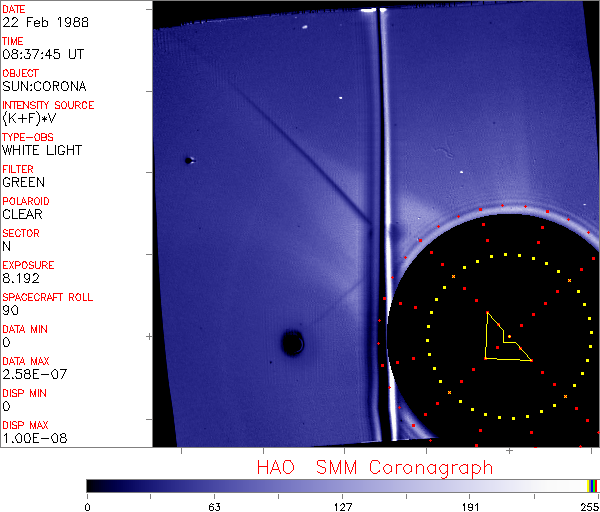
Task: Click the DISP MAX value 1.00E-08
Action: pos(31,438)
